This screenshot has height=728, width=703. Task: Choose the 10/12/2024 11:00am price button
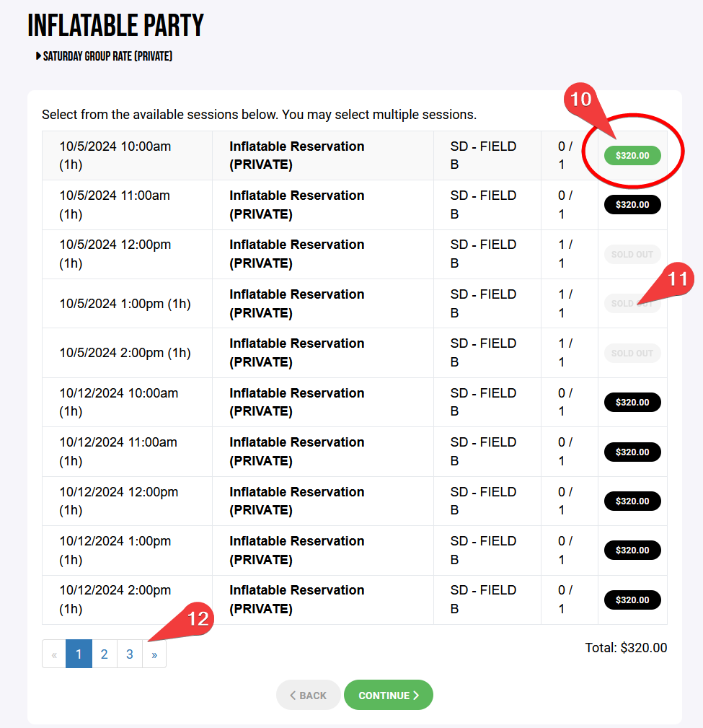coord(632,452)
